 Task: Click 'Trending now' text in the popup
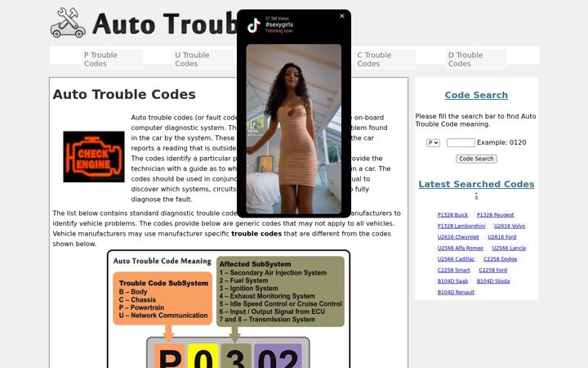coord(279,31)
